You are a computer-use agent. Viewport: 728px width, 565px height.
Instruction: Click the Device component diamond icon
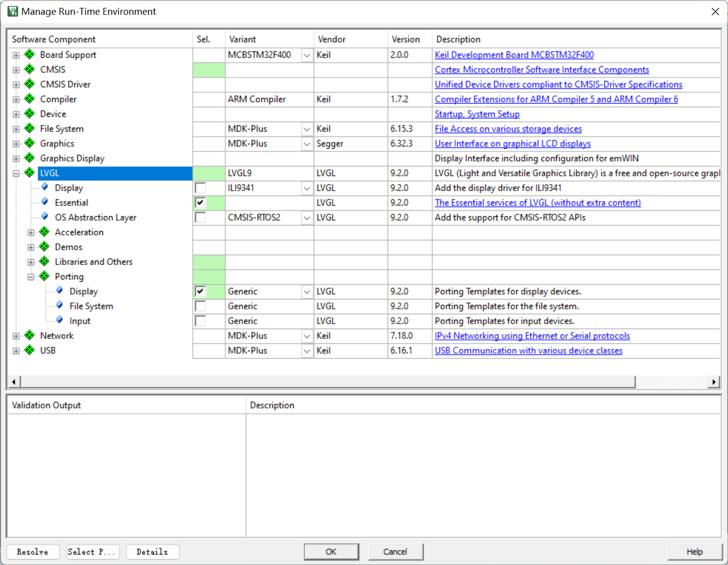point(30,113)
